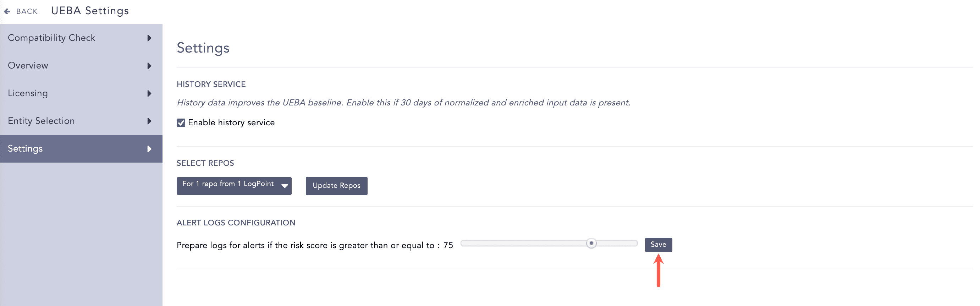The height and width of the screenshot is (306, 980).
Task: Click the chevron icon next to Compatibility Check
Action: click(x=149, y=38)
